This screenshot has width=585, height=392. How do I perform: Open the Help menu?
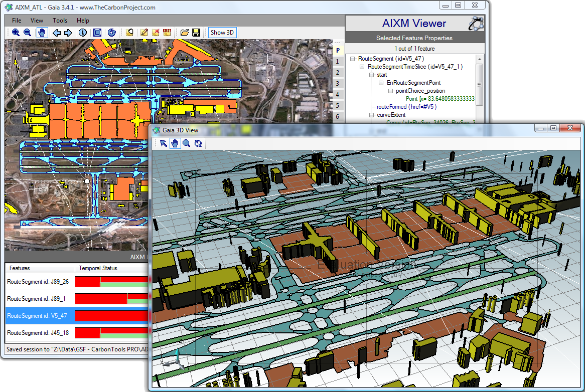pyautogui.click(x=83, y=21)
